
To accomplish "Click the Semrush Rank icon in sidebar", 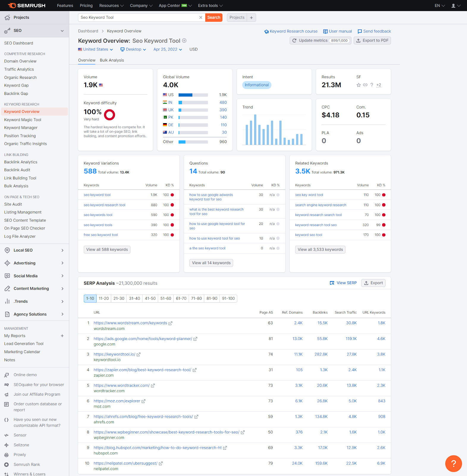I will click(7, 464).
